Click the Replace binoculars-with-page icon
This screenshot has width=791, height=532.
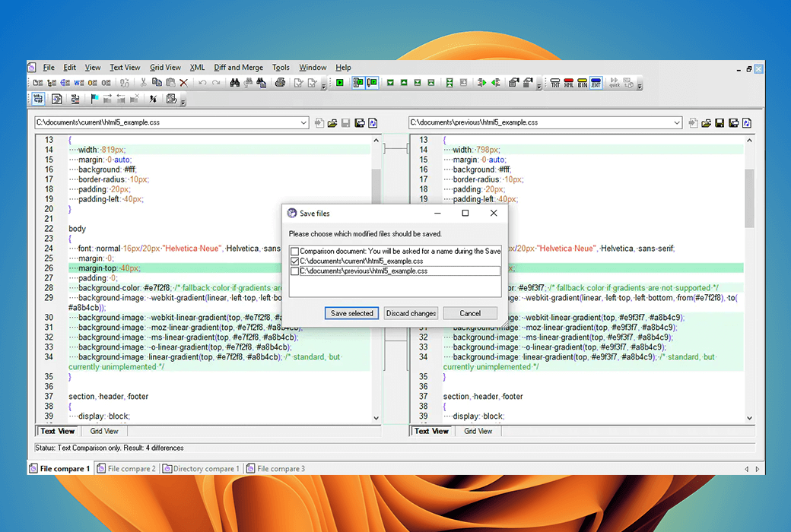pos(262,83)
